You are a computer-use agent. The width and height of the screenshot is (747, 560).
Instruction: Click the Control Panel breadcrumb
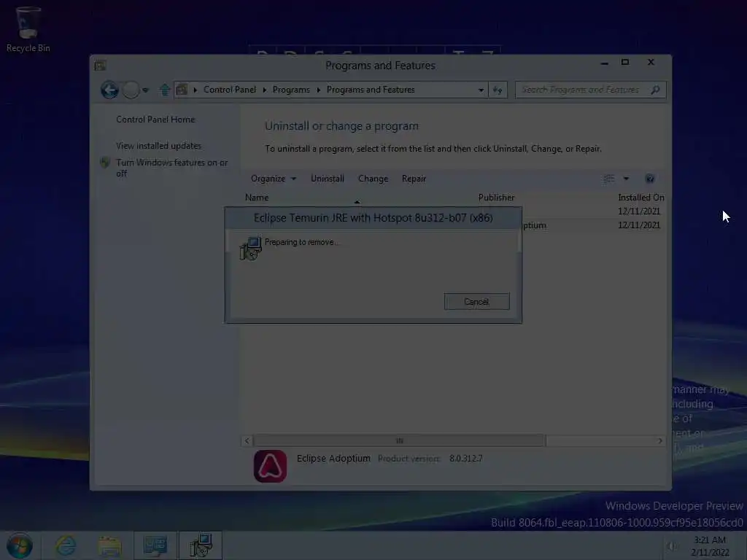(x=230, y=90)
